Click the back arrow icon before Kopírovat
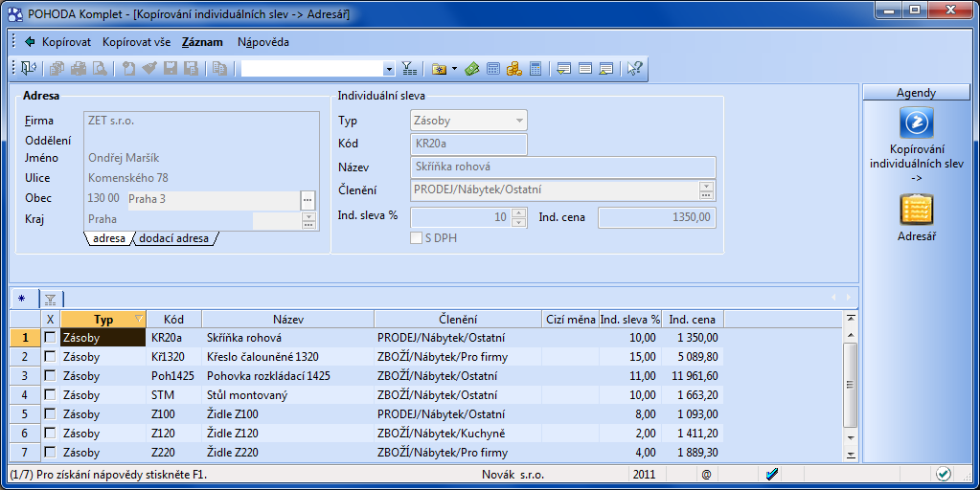This screenshot has height=490, width=980. (x=30, y=42)
